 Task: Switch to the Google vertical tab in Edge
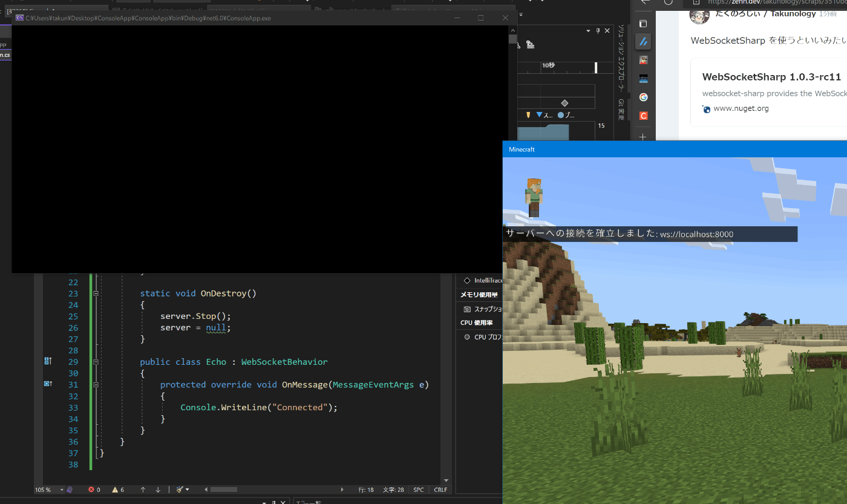[x=643, y=97]
